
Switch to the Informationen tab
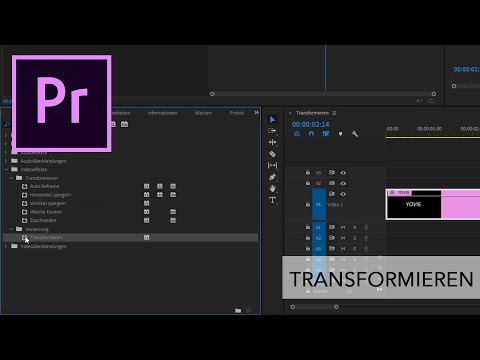pos(163,113)
